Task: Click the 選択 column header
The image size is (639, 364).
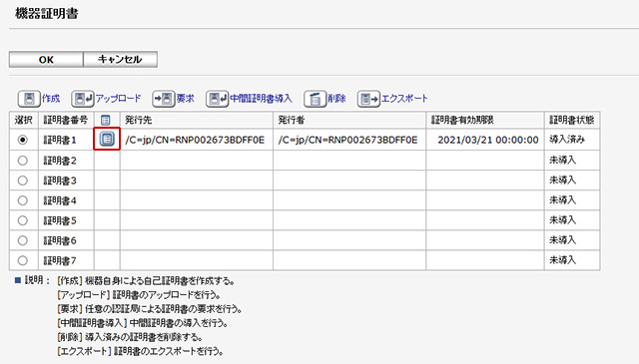Action: point(24,120)
